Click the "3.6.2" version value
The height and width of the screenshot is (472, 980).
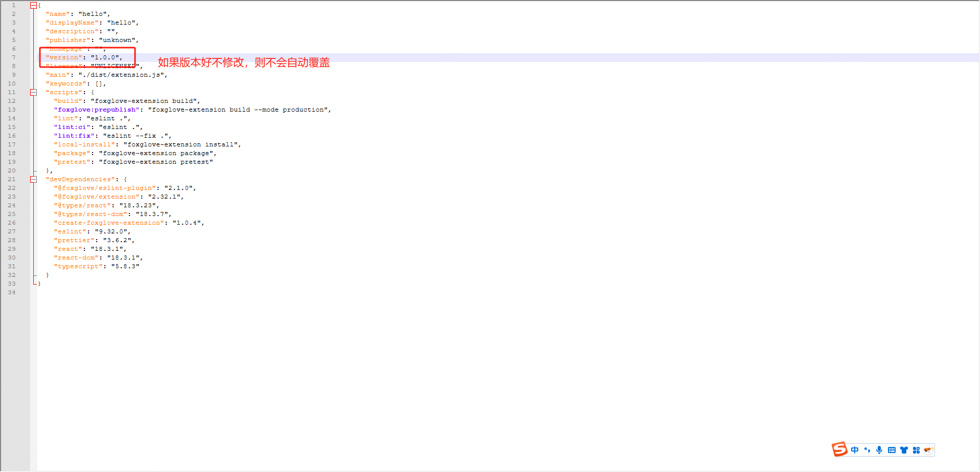click(117, 240)
